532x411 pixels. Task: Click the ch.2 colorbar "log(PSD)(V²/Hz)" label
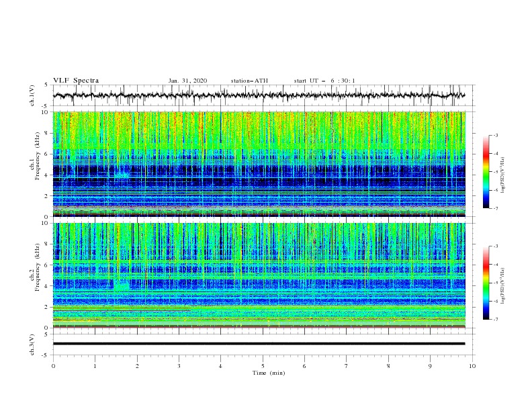(x=503, y=286)
